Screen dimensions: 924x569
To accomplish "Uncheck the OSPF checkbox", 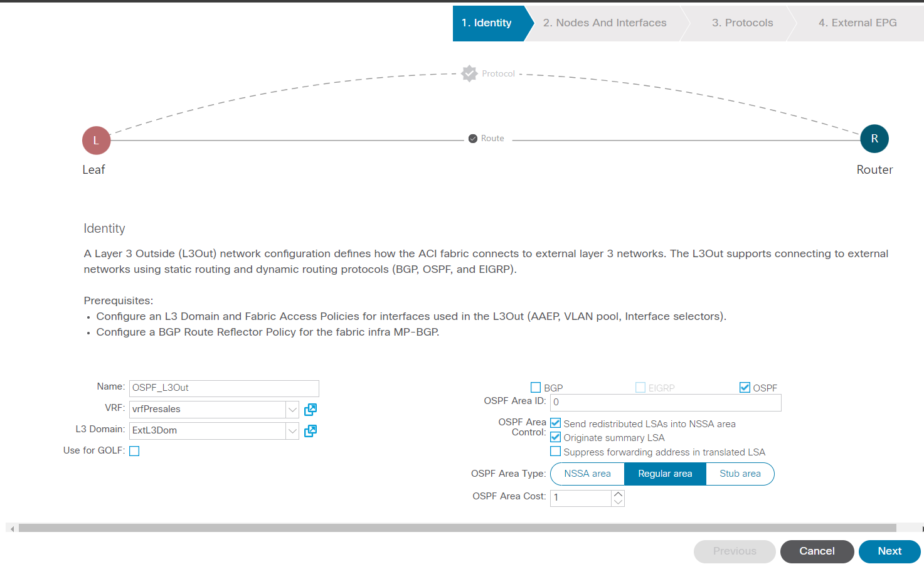I will (x=745, y=388).
